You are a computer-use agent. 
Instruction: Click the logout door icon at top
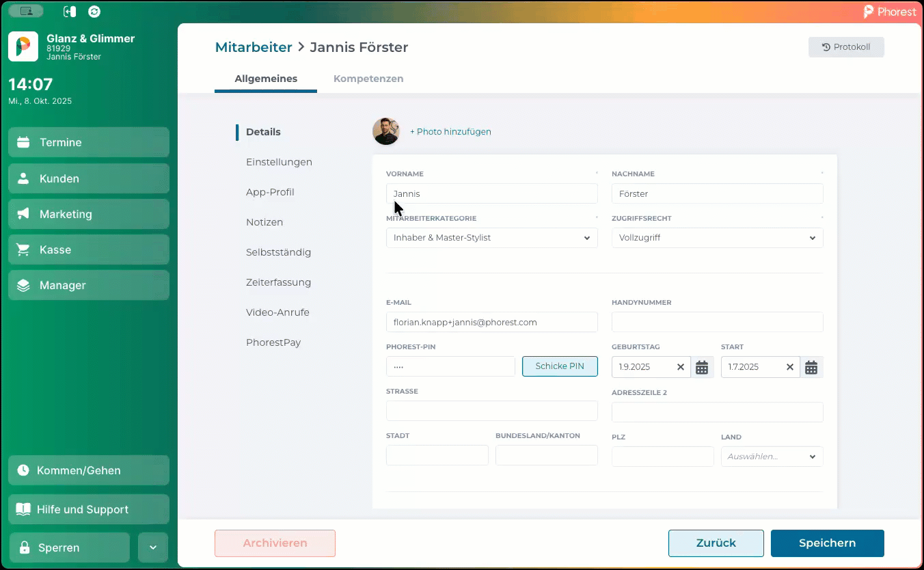click(69, 12)
